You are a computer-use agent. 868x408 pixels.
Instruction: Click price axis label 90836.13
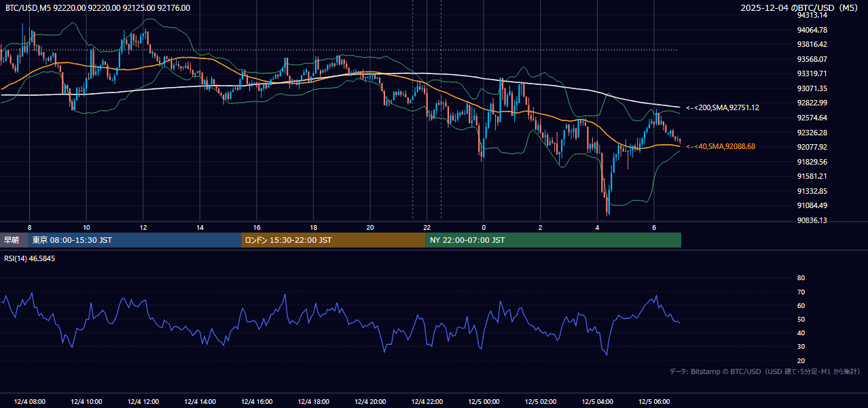pyautogui.click(x=812, y=220)
